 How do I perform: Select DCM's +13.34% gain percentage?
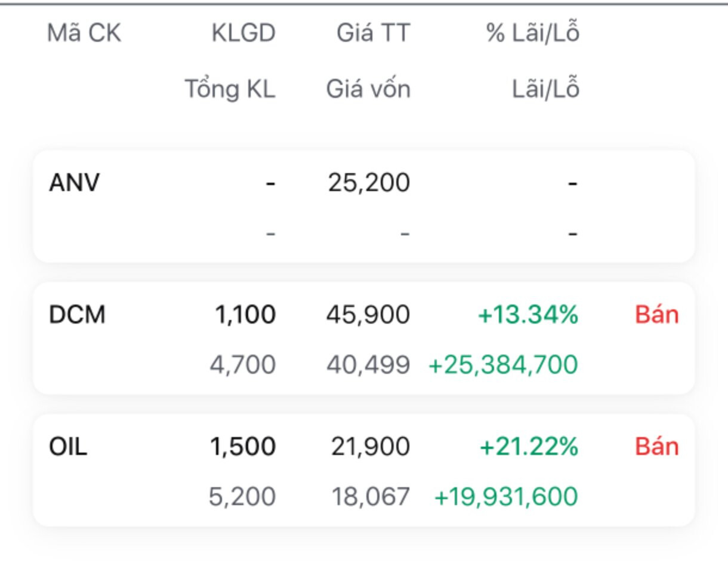pyautogui.click(x=528, y=315)
